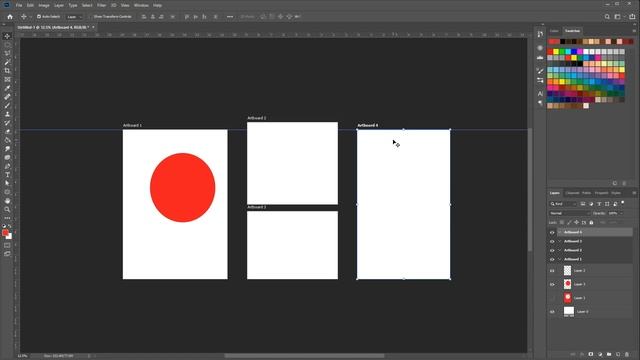640x360 pixels.
Task: Select the Frame tool
Action: pos(7,79)
